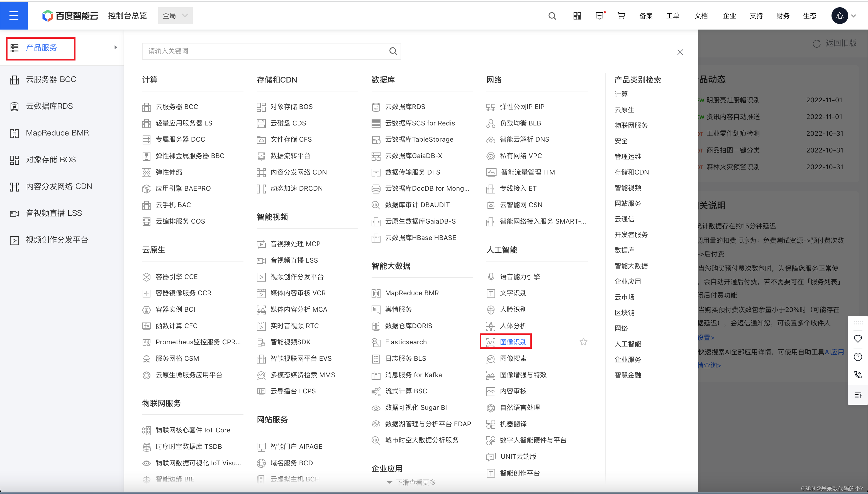
Task: Open 容器引擎 CCE link
Action: coord(176,277)
